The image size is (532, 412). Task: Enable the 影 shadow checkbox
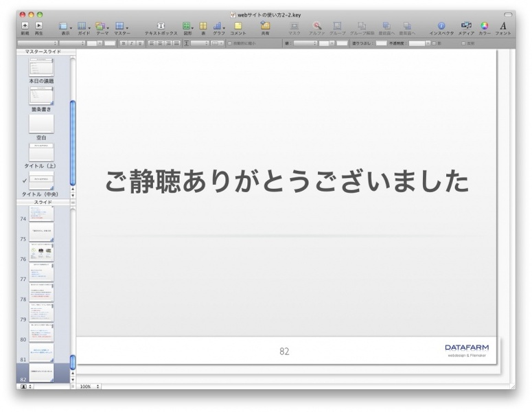click(434, 43)
